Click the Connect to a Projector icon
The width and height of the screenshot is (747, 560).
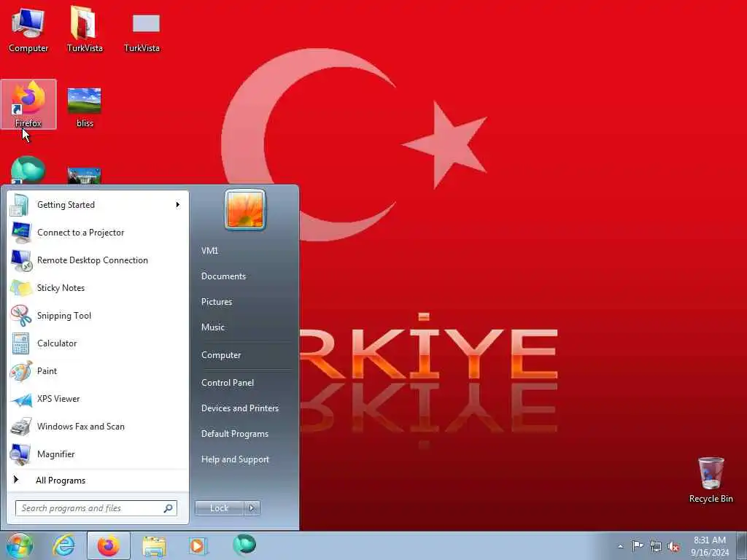pos(20,233)
